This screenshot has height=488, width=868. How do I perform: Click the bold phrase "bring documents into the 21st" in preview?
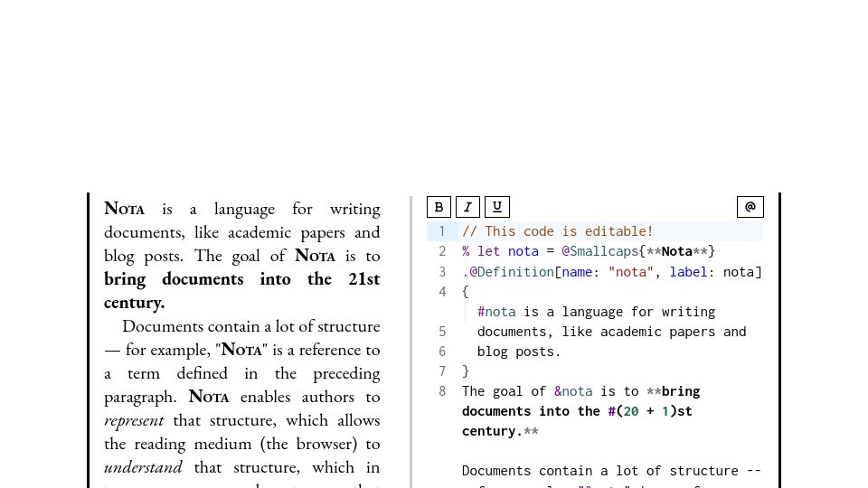point(242,279)
